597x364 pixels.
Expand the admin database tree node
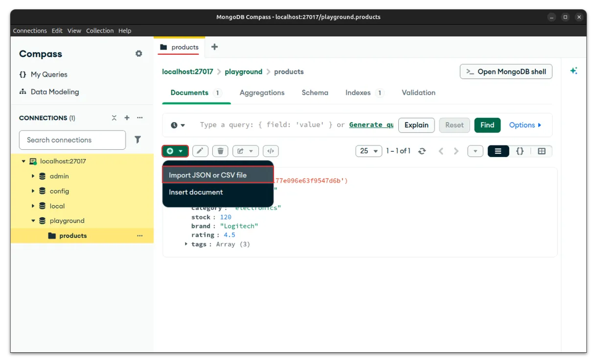click(x=33, y=176)
